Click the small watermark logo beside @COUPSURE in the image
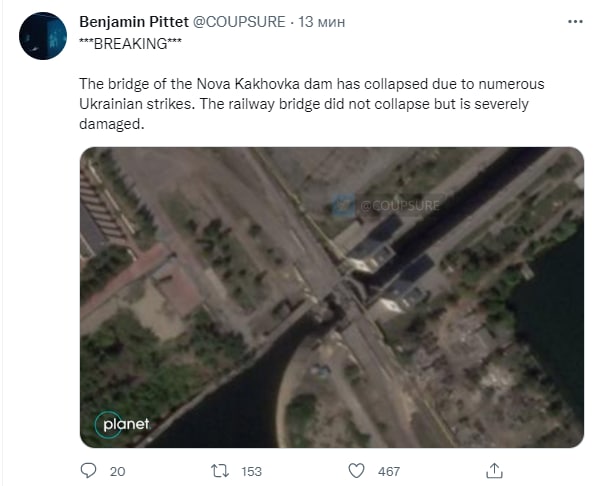601x486 pixels. coord(345,206)
